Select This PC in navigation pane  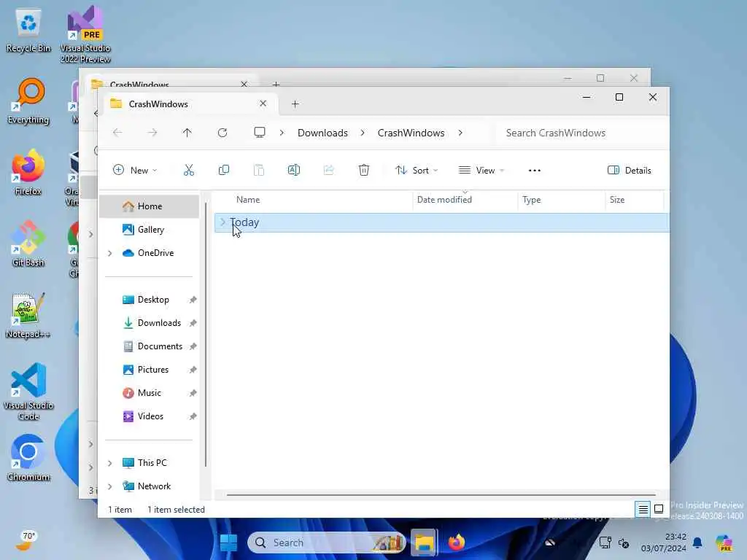pyautogui.click(x=150, y=463)
